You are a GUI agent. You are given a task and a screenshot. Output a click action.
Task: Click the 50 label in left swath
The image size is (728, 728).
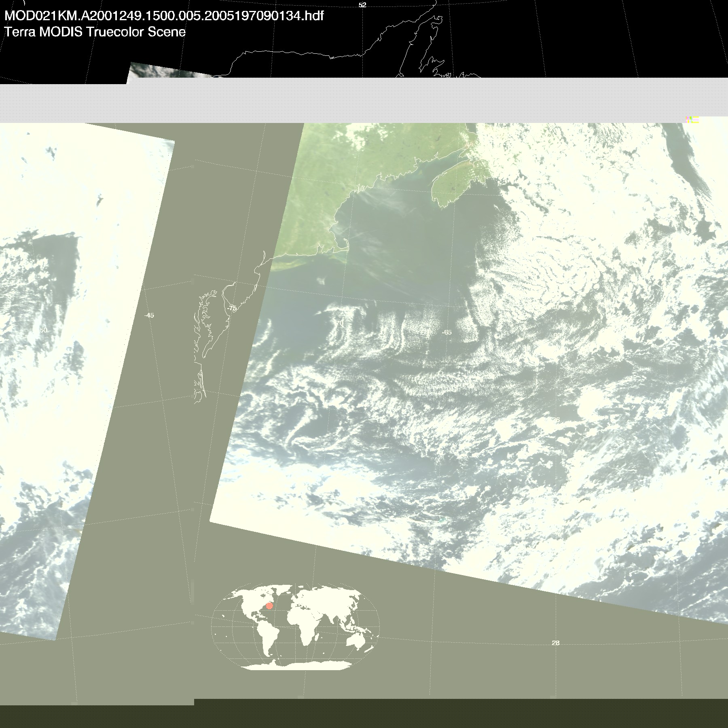[x=43, y=330]
